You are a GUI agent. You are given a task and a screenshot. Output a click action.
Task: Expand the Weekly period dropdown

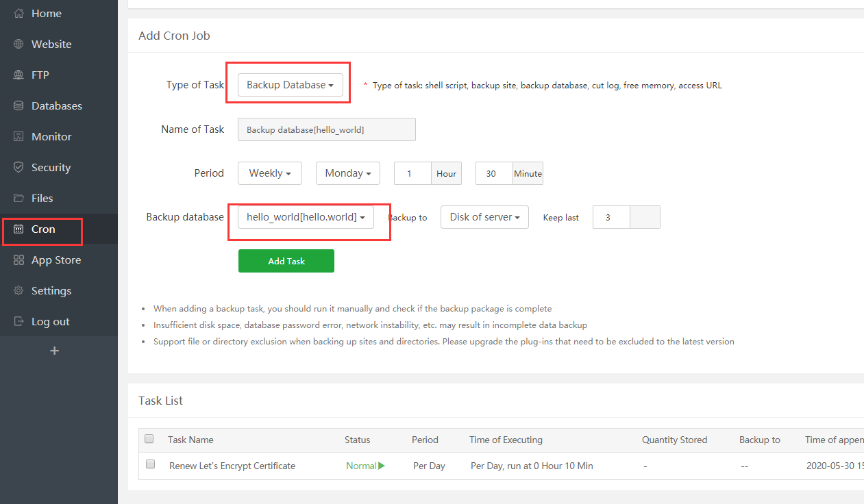click(270, 173)
